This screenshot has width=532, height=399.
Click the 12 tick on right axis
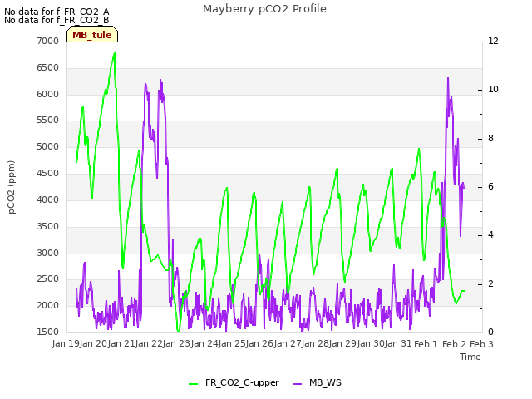[x=493, y=41]
